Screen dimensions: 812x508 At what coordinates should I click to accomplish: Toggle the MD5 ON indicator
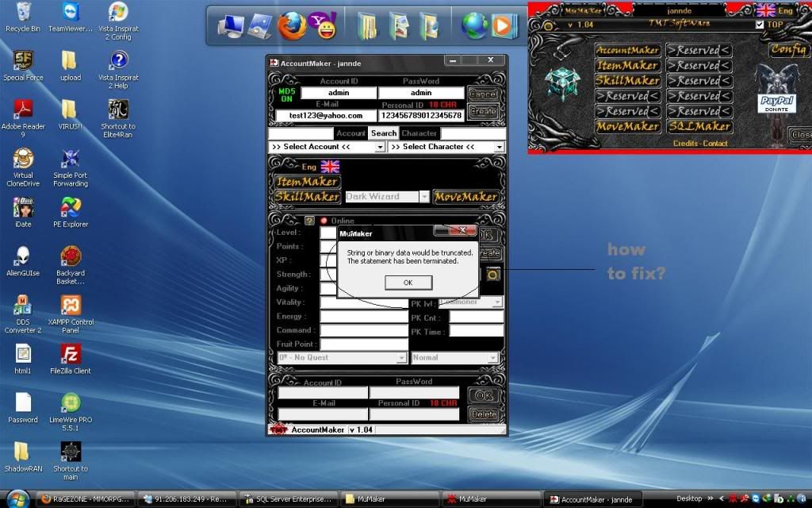[286, 95]
